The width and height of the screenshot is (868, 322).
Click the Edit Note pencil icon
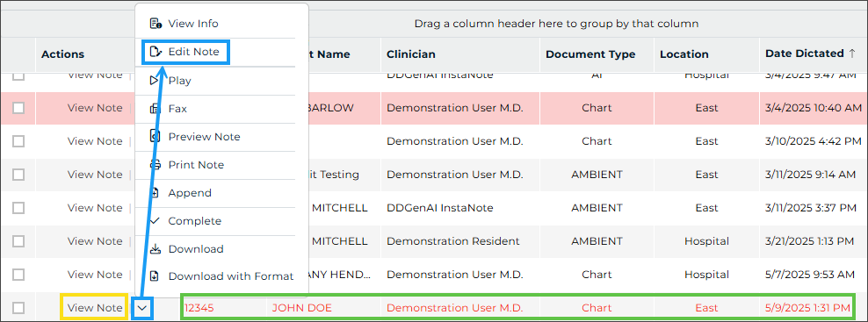pyautogui.click(x=156, y=52)
